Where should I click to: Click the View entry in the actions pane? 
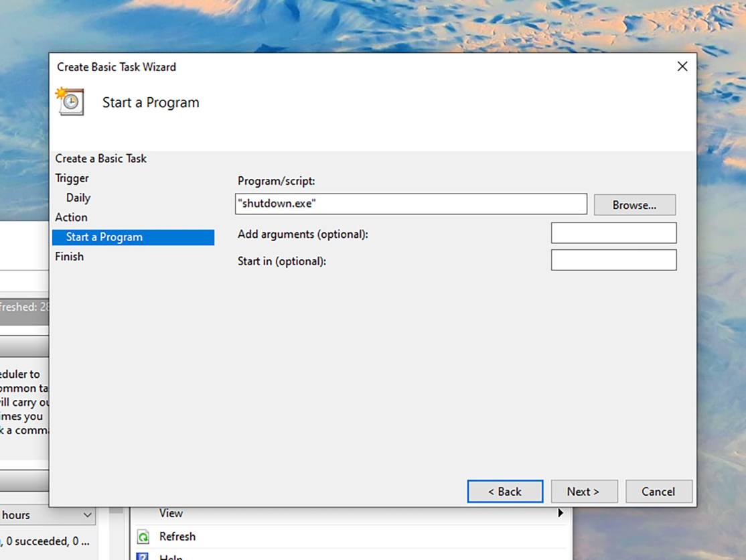click(x=171, y=513)
